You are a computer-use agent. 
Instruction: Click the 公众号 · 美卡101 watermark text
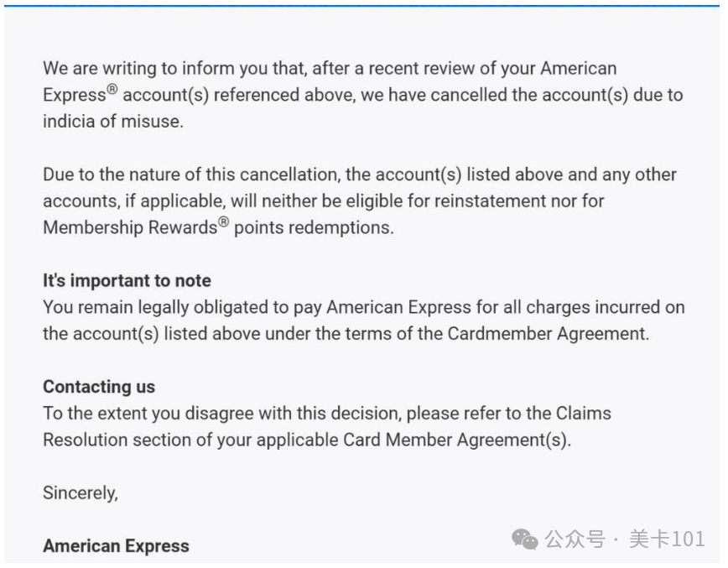(x=625, y=539)
